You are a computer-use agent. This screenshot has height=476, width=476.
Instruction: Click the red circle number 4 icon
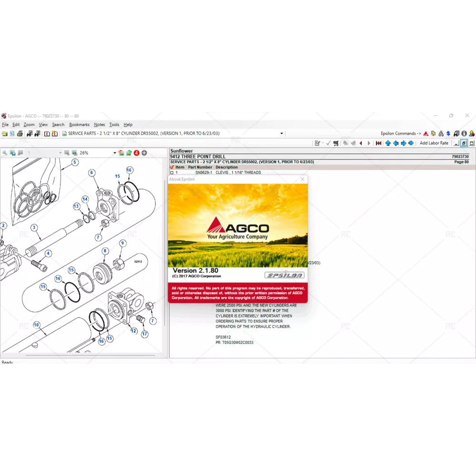(137, 153)
